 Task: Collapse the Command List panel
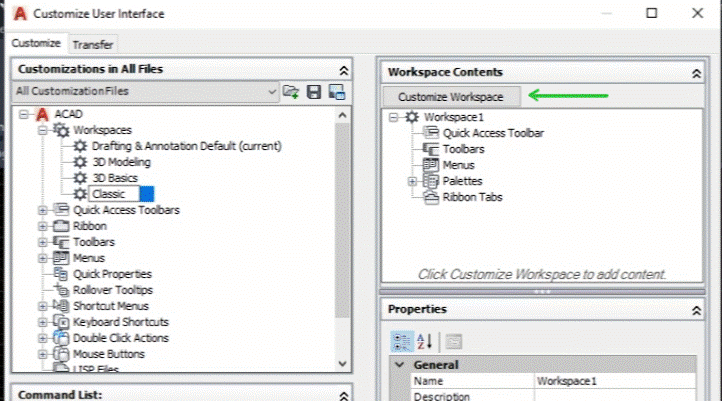[x=344, y=396]
